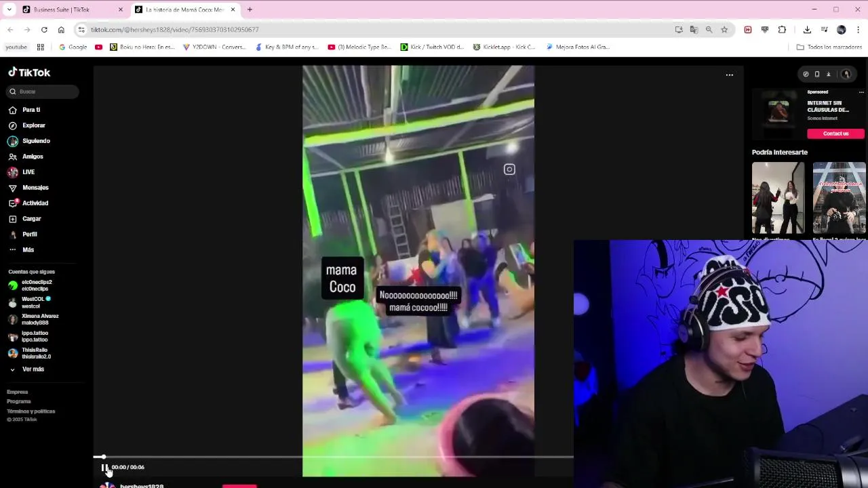Viewport: 868px width, 488px height.
Task: Click the download desktop app icon
Action: point(828,75)
